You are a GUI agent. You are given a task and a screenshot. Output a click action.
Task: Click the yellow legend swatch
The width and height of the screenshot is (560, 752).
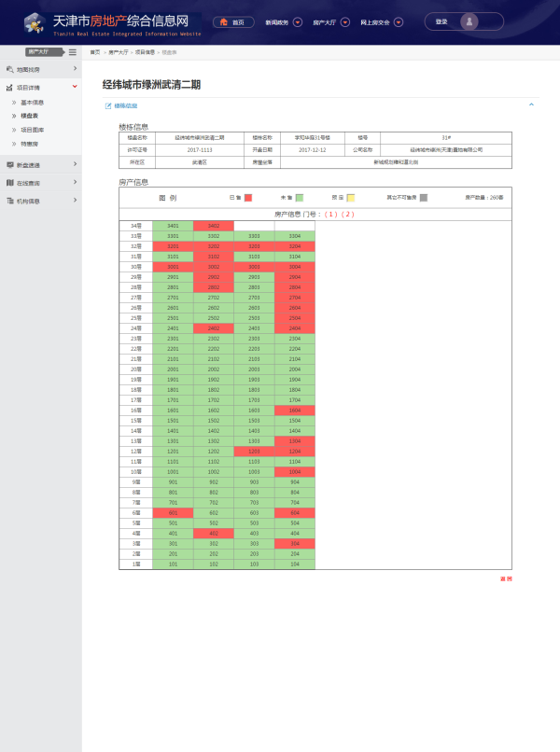[351, 198]
